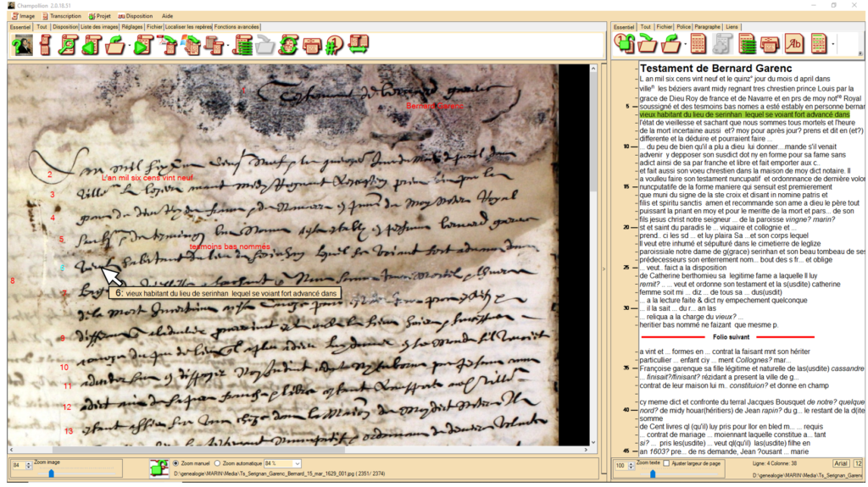868x487 pixels.
Task: Click the Zoom texte spinner field
Action: click(620, 466)
